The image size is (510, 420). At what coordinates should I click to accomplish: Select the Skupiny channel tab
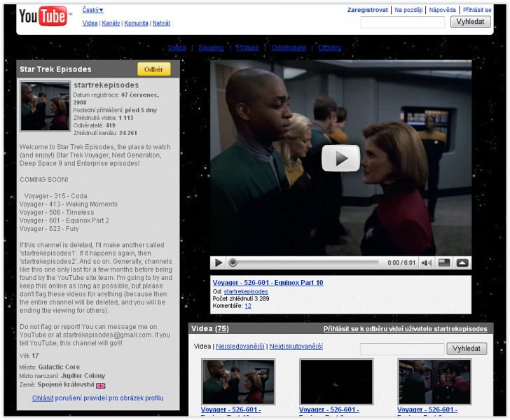pos(211,48)
